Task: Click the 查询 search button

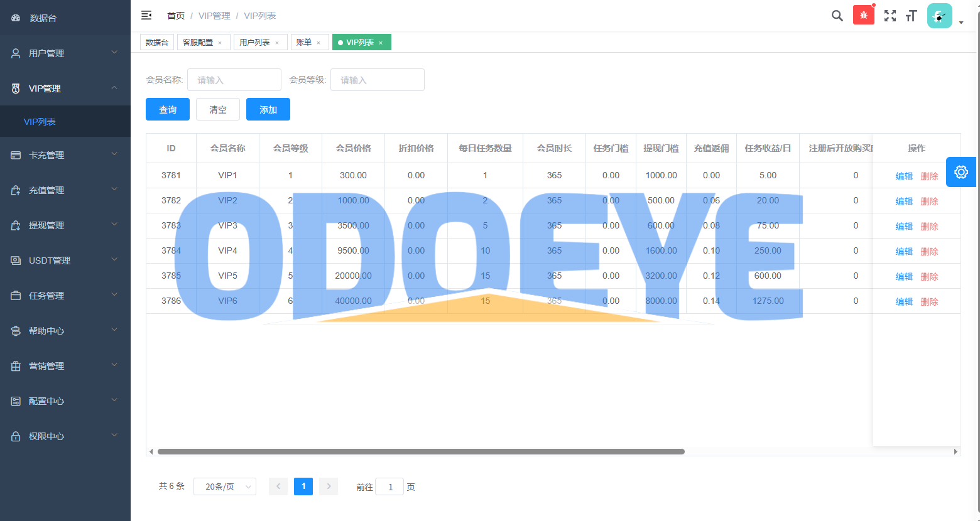Action: [x=168, y=109]
